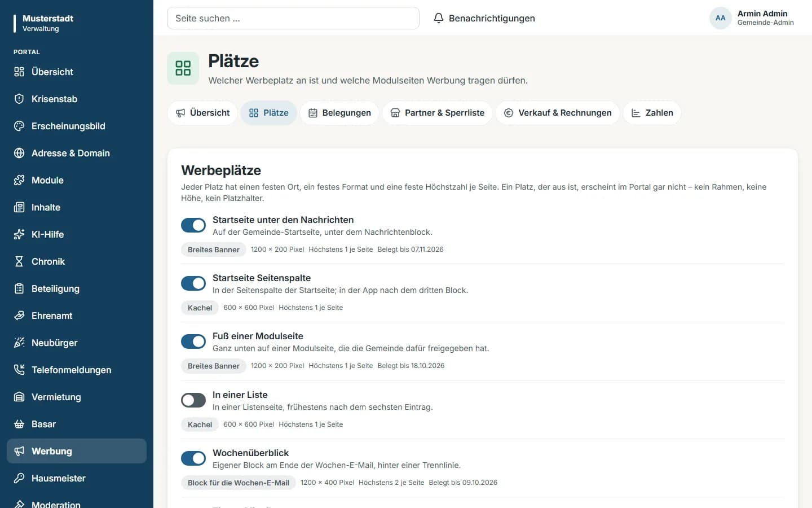Select the Zahlen tab

652,113
